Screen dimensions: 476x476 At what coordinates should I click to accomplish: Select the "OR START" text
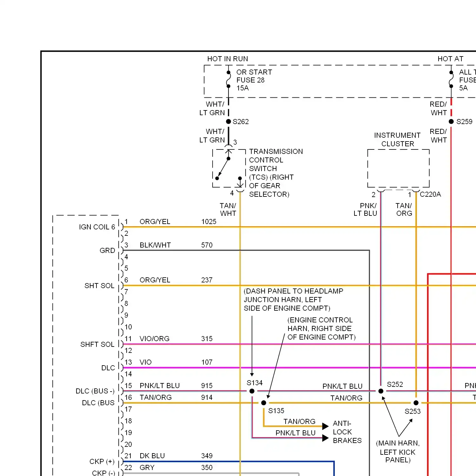coord(254,72)
